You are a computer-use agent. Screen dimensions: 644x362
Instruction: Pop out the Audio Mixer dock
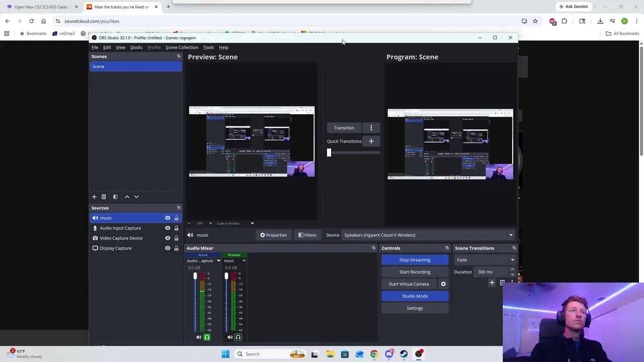tap(373, 248)
